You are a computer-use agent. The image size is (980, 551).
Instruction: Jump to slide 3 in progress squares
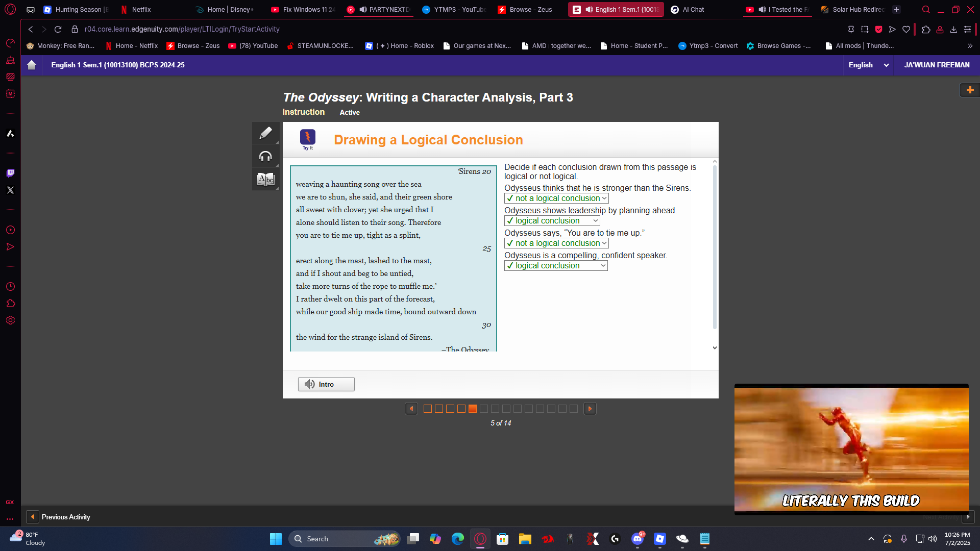click(450, 409)
